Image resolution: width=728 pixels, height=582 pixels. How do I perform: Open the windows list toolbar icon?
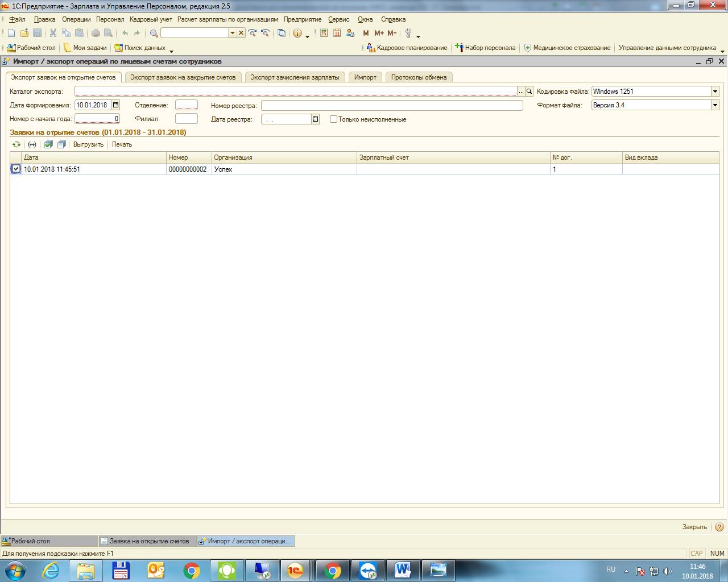(282, 33)
